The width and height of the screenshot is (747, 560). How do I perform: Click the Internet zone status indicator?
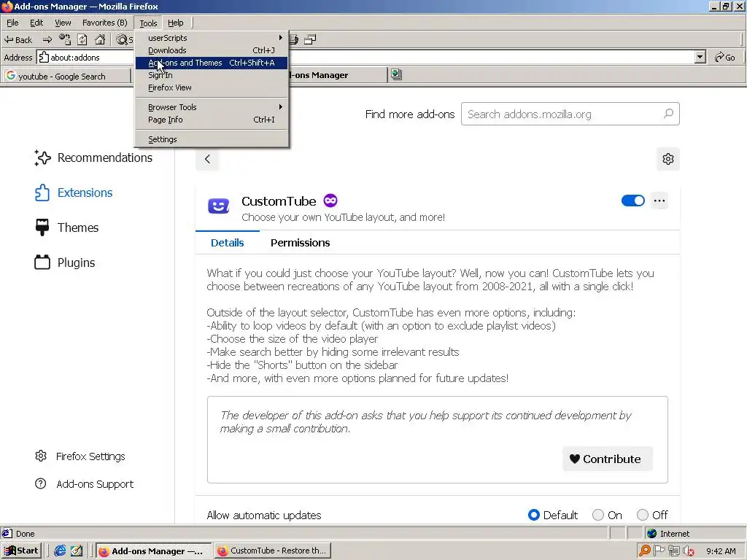(668, 533)
